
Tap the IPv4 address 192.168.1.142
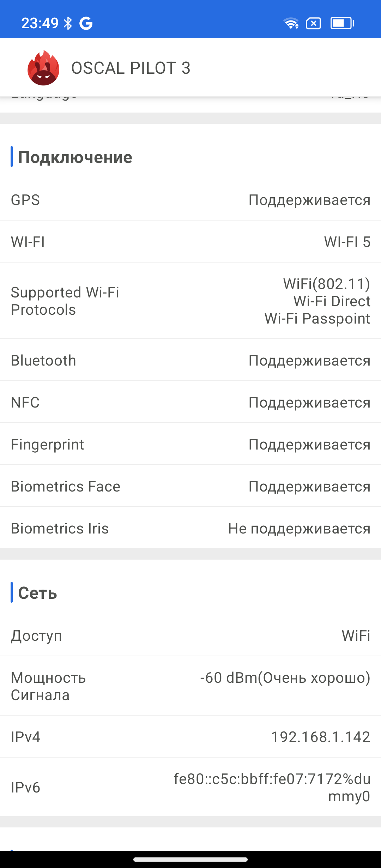(320, 737)
